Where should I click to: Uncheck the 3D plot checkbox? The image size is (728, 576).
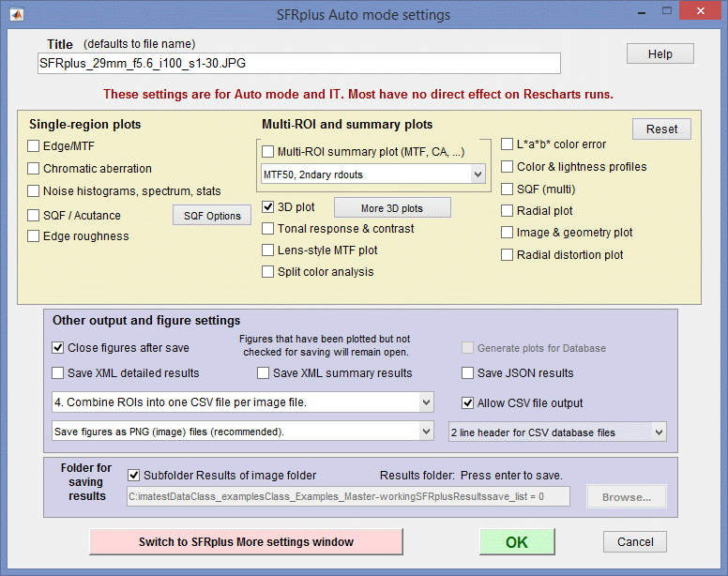(x=268, y=207)
